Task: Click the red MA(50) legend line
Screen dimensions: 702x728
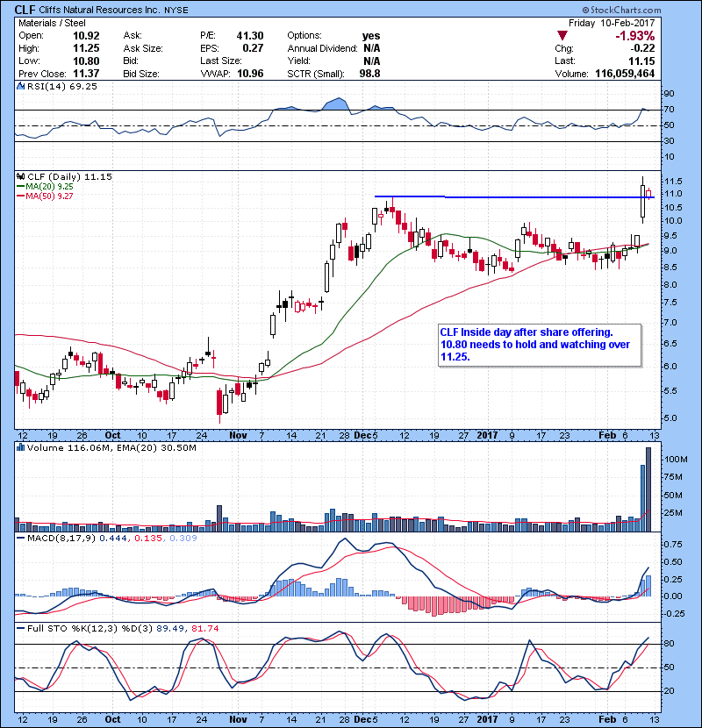Action: (20, 196)
